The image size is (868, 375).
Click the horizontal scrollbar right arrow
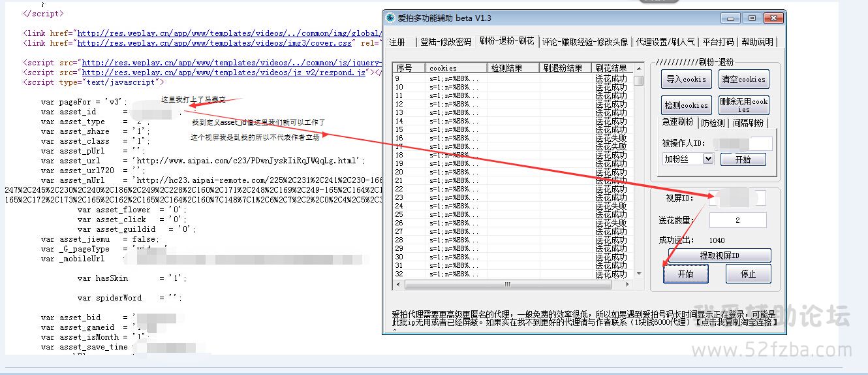[628, 284]
